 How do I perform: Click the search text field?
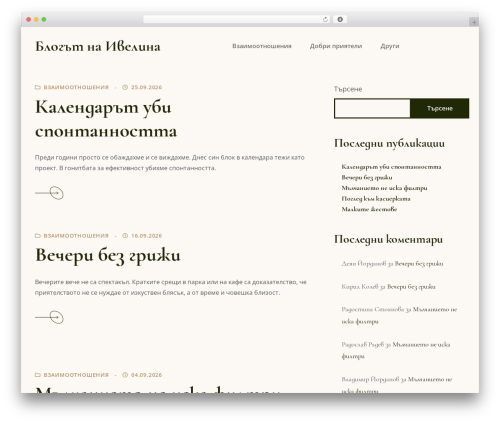pyautogui.click(x=372, y=108)
